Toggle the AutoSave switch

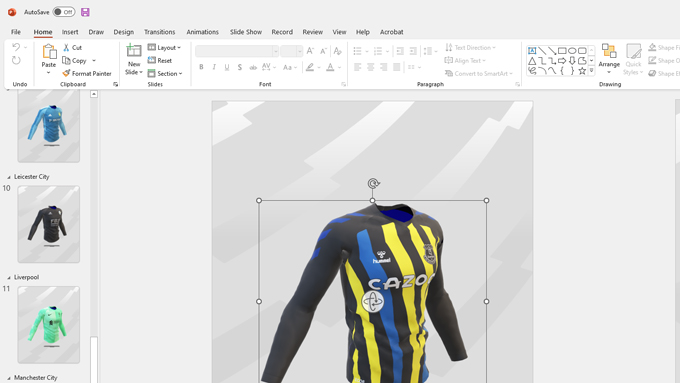pos(64,12)
